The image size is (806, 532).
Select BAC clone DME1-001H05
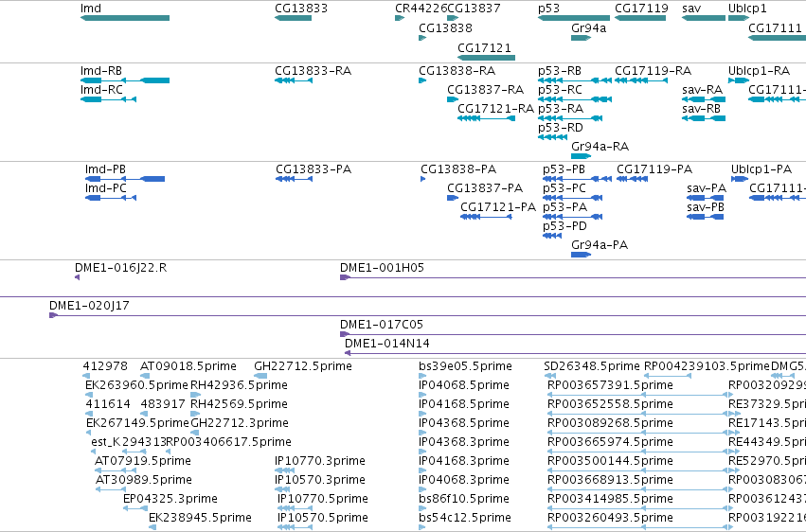click(x=573, y=277)
